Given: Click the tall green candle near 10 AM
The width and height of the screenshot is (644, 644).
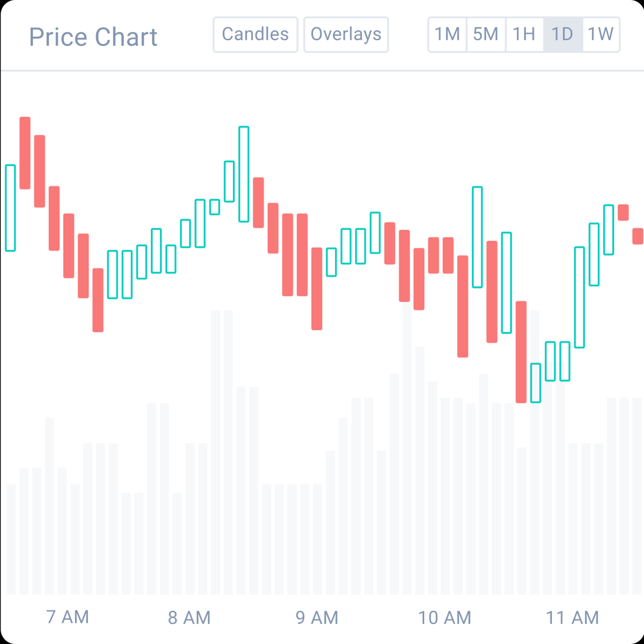Looking at the screenshot, I should 476,236.
